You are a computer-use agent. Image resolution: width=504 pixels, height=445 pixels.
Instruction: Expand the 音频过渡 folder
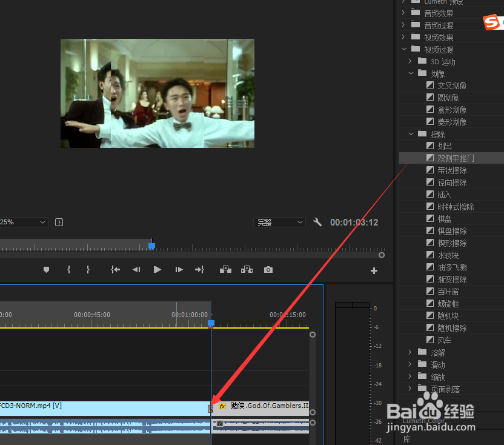click(403, 24)
